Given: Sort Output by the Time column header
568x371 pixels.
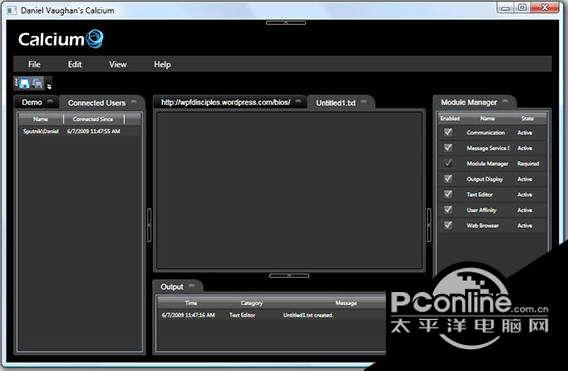Looking at the screenshot, I should coord(191,303).
